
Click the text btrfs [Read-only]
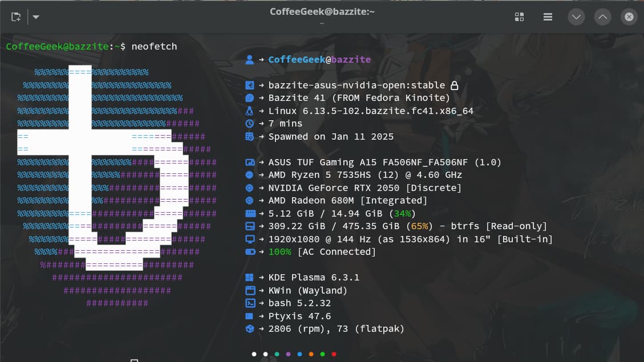(499, 226)
